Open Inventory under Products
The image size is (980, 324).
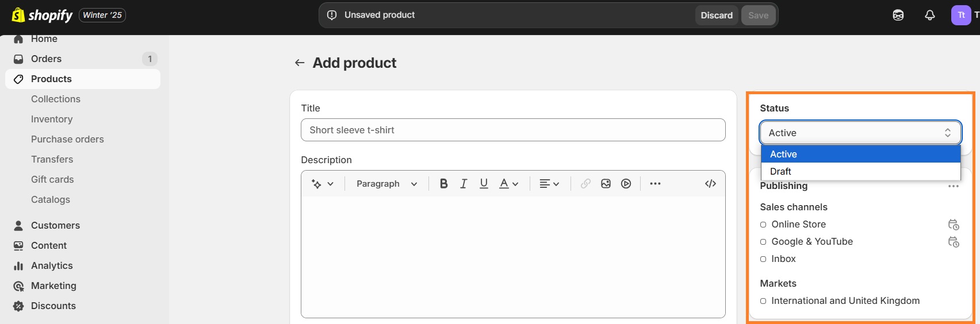point(52,119)
